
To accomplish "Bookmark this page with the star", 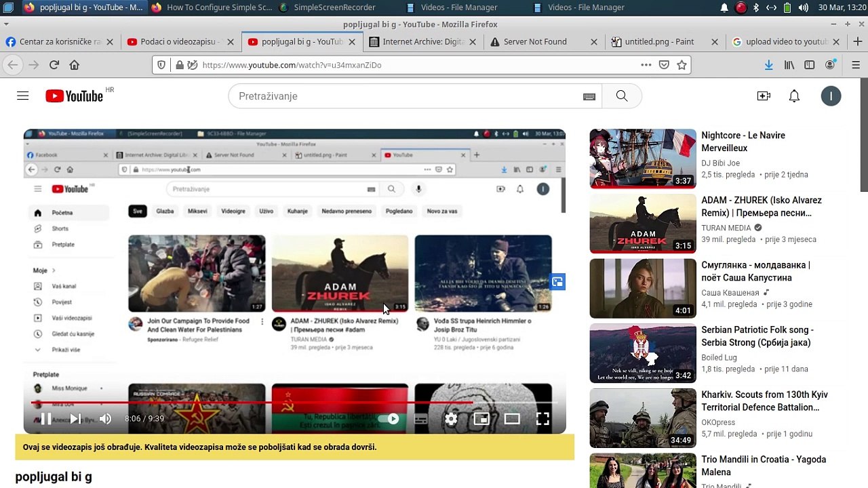I will pos(682,65).
